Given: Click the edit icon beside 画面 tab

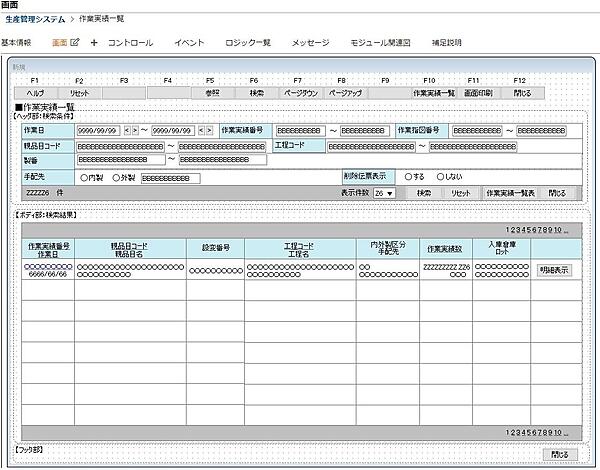Looking at the screenshot, I should click(x=74, y=43).
